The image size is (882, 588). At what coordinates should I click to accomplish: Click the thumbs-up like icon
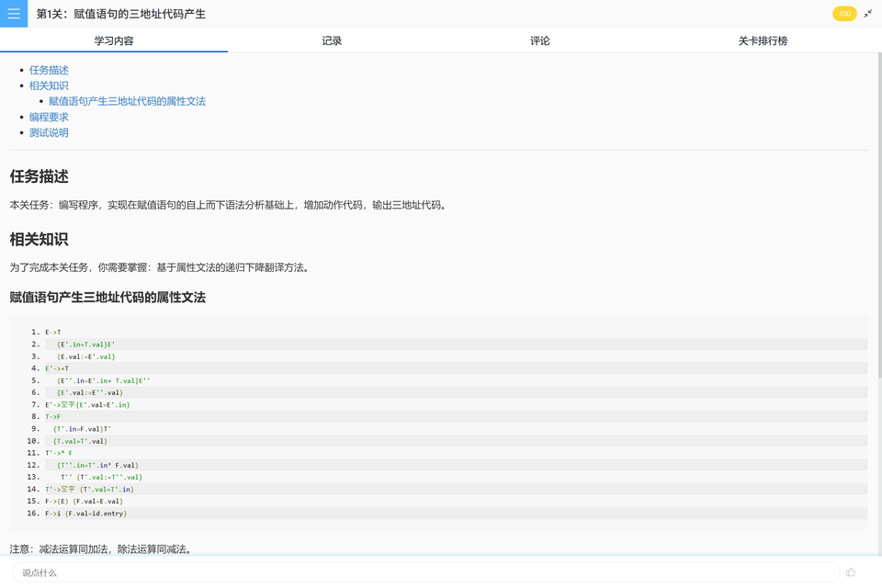[x=853, y=571]
